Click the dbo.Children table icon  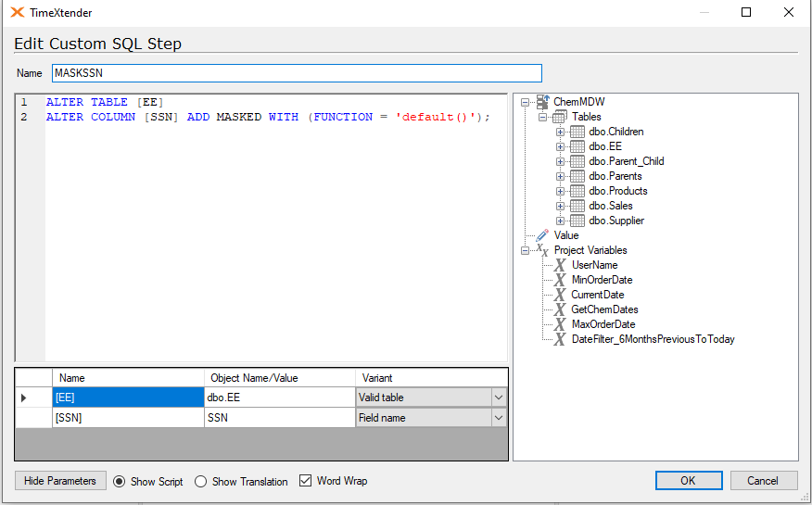[x=577, y=132]
